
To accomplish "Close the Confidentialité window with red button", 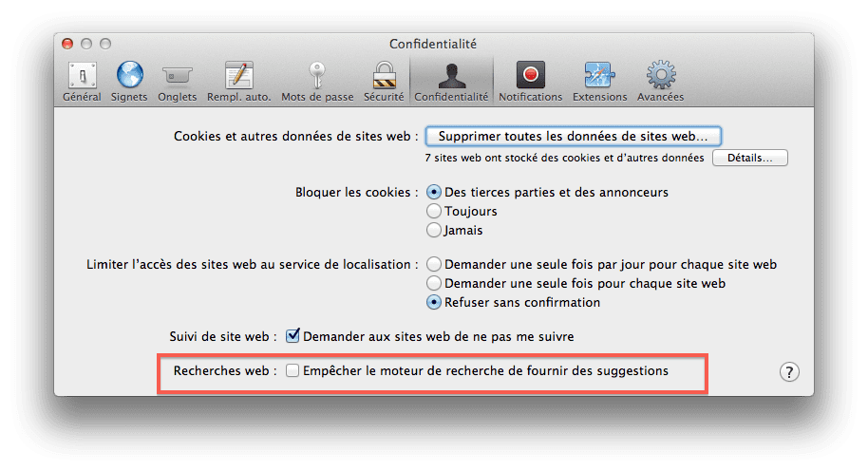I will 67,44.
